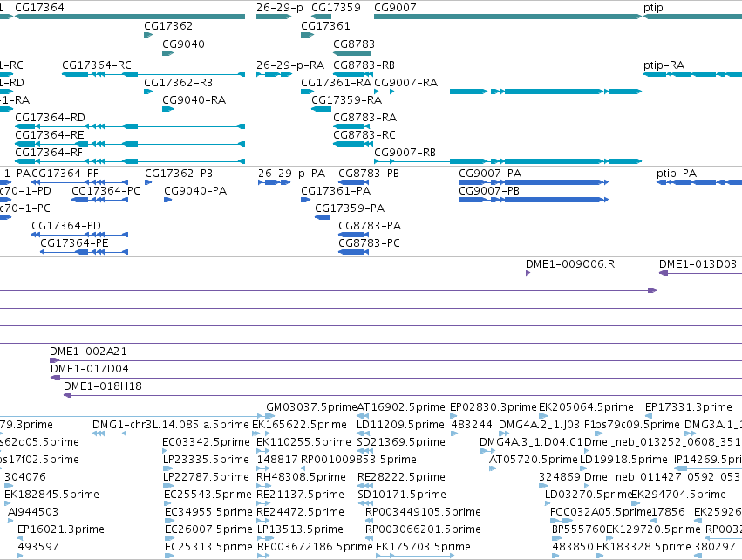Open transcript CG17364-RF
Viewport: 742px width, 560px height.
click(49, 153)
